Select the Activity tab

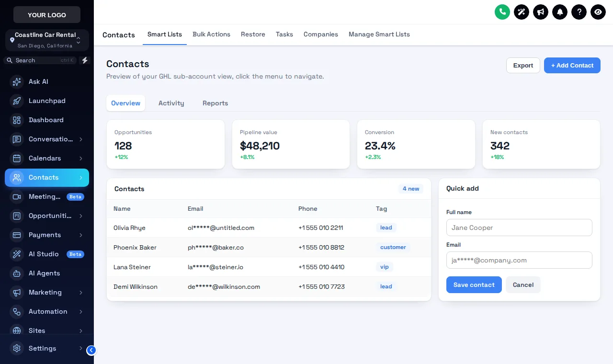pos(171,103)
